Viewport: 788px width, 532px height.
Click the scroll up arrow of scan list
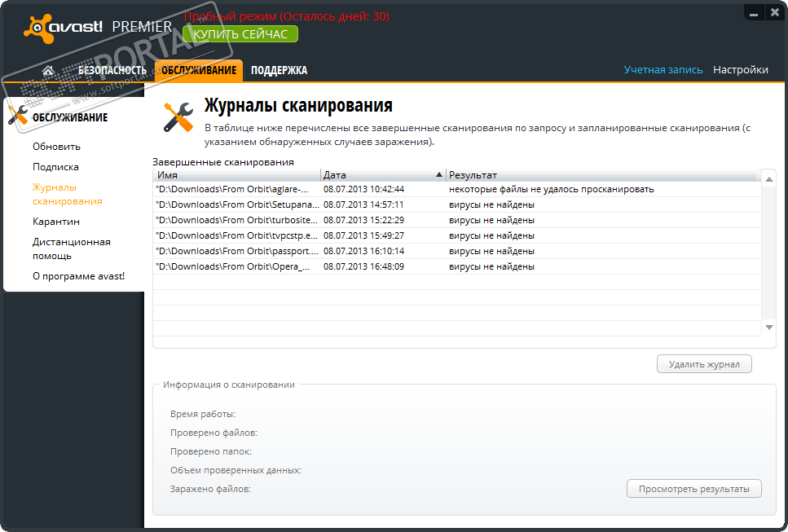(x=768, y=179)
